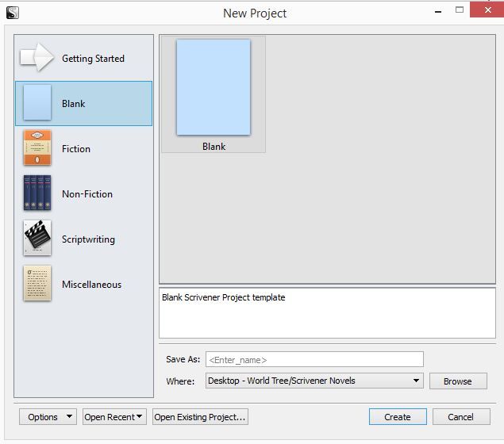Open the Where location dropdown
The height and width of the screenshot is (444, 504).
(314, 381)
